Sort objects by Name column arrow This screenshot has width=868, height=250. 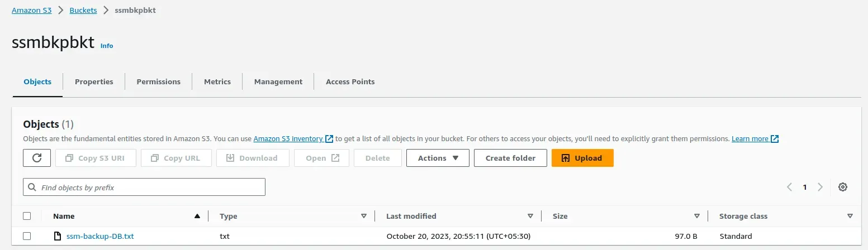(x=197, y=216)
